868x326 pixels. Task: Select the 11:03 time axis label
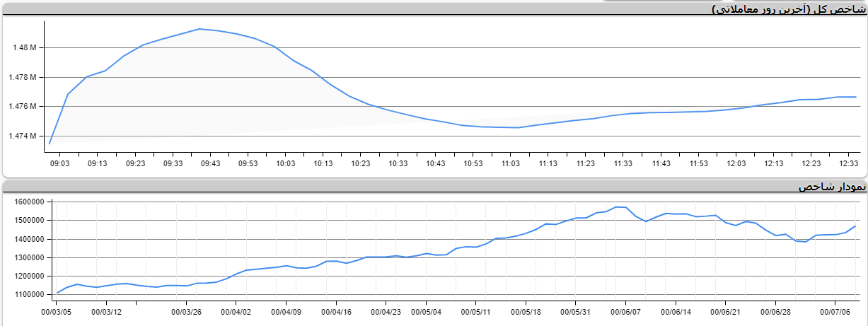511,163
